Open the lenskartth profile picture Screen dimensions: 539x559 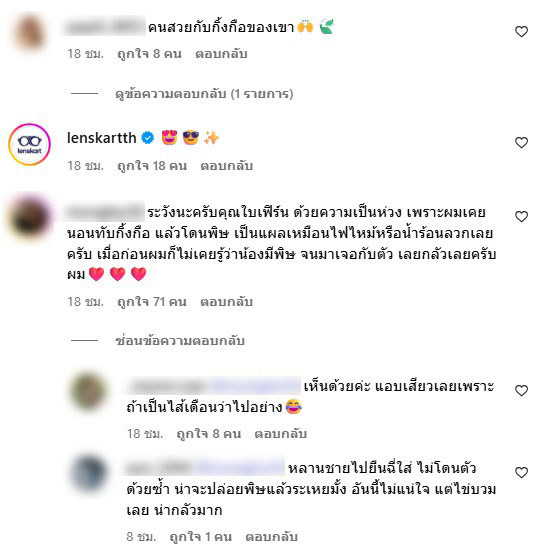click(30, 144)
